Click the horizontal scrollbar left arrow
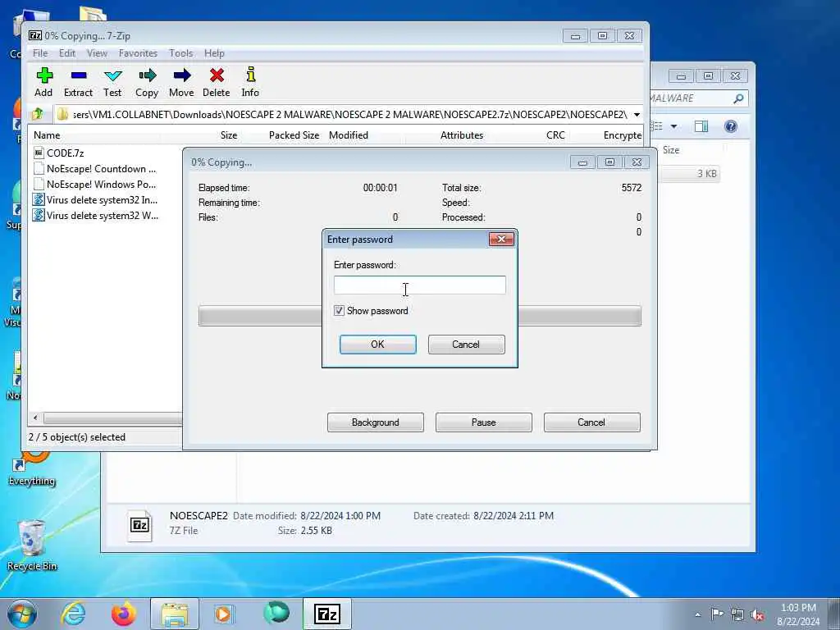Screen dimensions: 840x630 35,418
